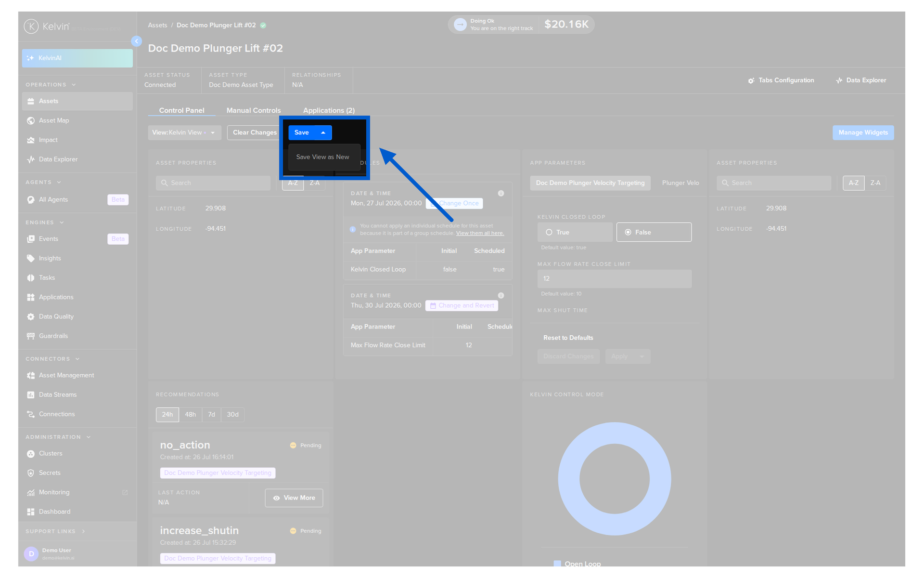Open the View: Kelvin View dropdown
This screenshot has width=924, height=578.
(x=185, y=133)
